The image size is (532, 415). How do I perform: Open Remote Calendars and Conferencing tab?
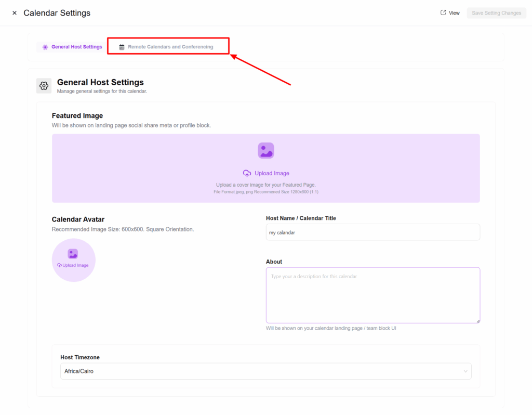point(170,47)
